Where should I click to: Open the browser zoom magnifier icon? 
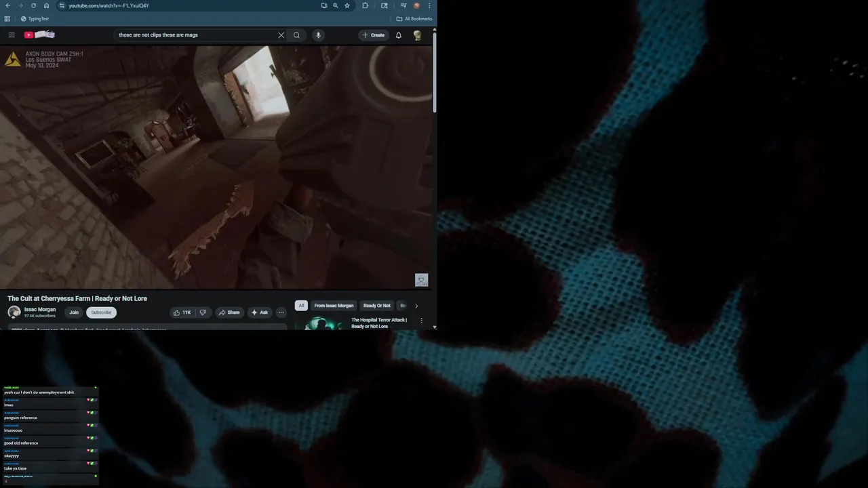335,5
